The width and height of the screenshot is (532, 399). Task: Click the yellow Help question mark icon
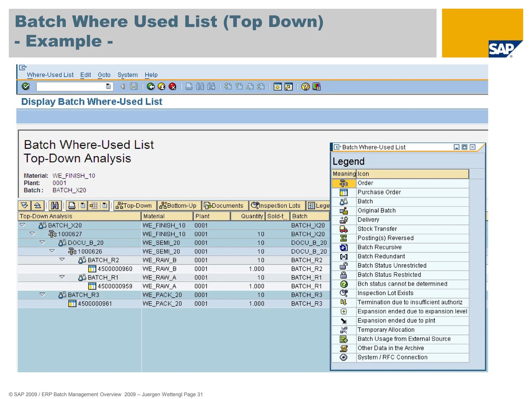coord(305,87)
